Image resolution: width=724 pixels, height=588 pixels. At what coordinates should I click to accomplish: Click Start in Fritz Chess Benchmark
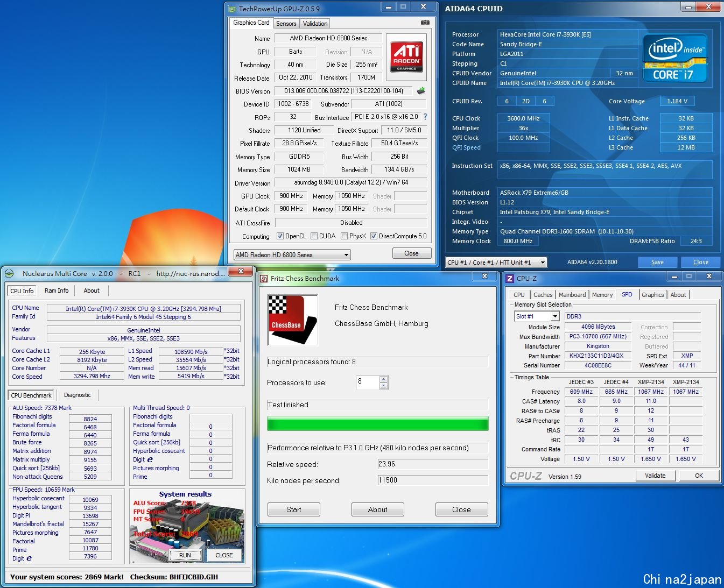294,509
